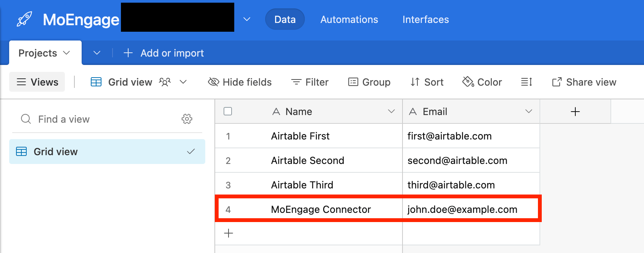Add a new row with the plus icon
This screenshot has width=644, height=253.
(229, 233)
